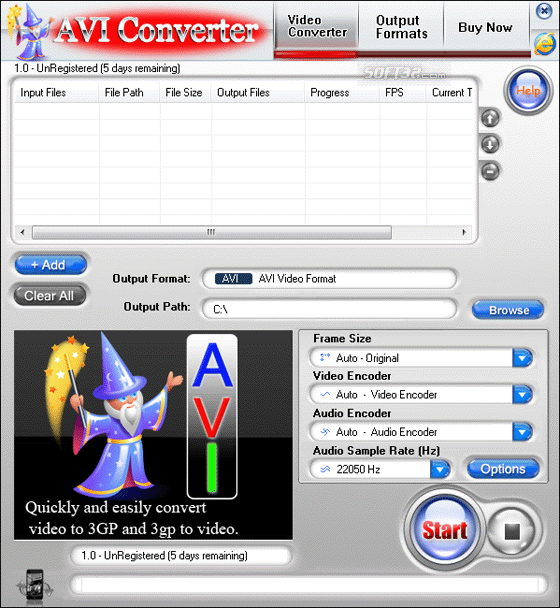Browse for an output path

508,310
